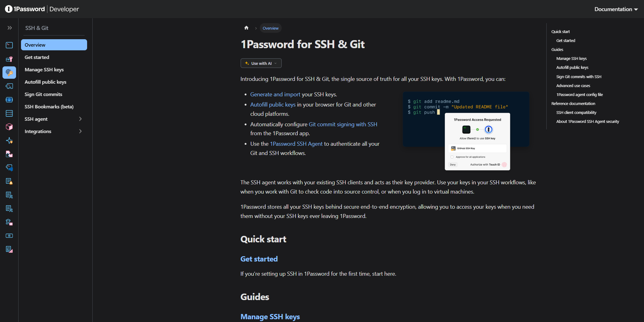This screenshot has height=322, width=644.
Task: Open the blue vault safe sidebar icon
Action: coord(9,100)
